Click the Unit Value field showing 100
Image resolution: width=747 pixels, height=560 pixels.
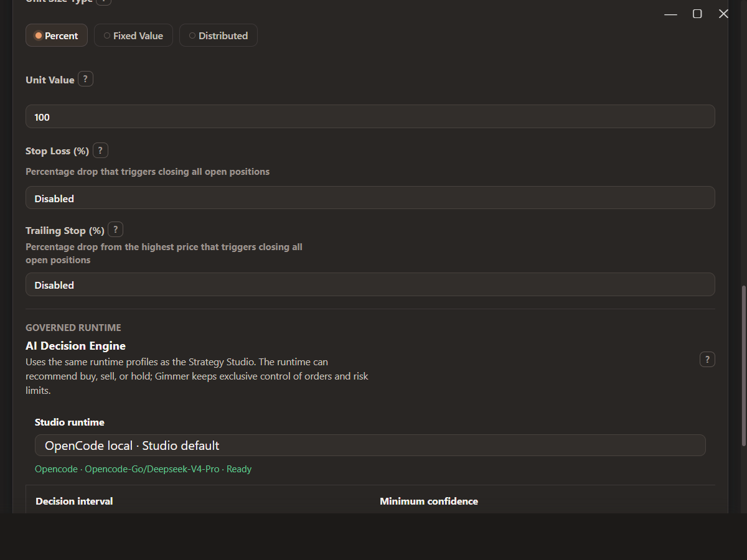tap(370, 117)
